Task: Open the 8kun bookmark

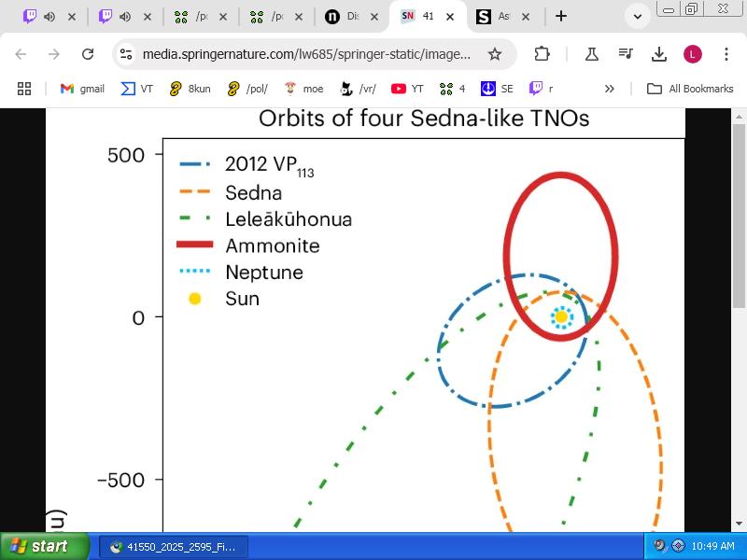Action: pos(190,89)
